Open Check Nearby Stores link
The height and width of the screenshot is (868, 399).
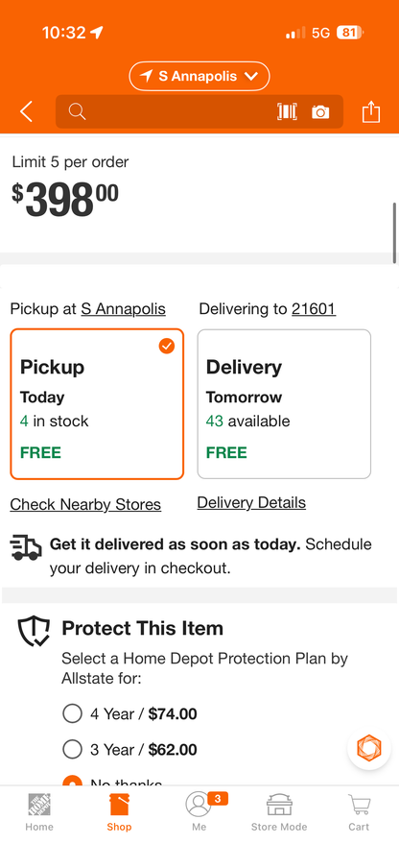point(85,504)
